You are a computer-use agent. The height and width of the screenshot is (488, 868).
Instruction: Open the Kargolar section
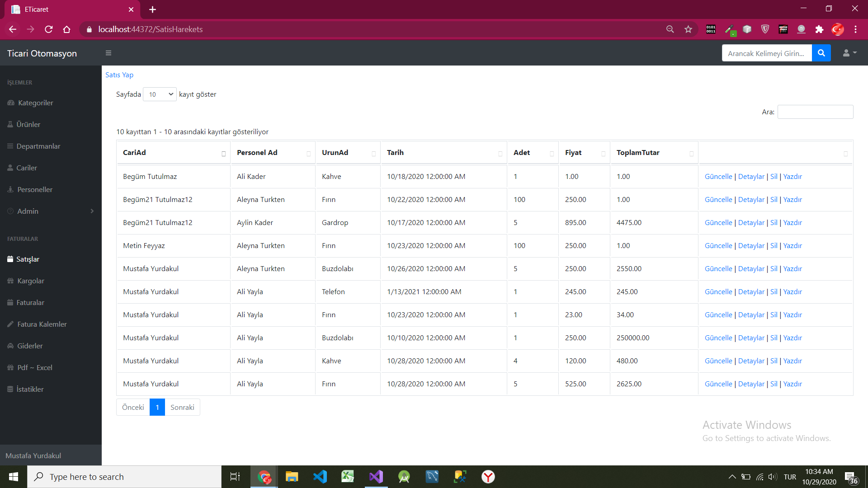tap(30, 281)
